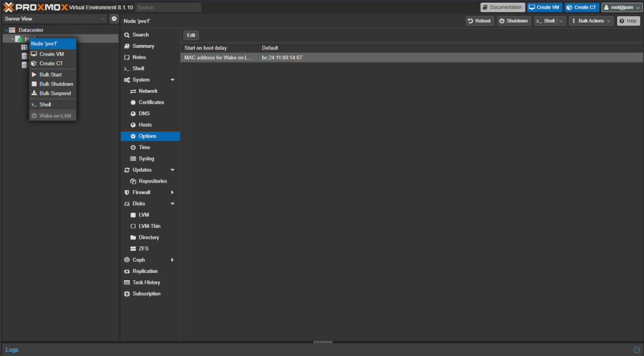Click the Shutdown button
The width and height of the screenshot is (644, 356).
tap(514, 21)
